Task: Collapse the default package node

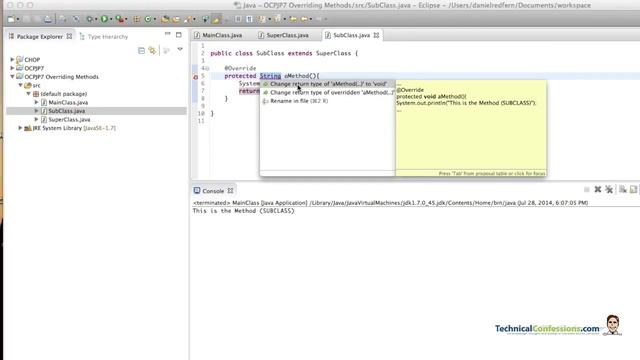Action: [x=29, y=94]
